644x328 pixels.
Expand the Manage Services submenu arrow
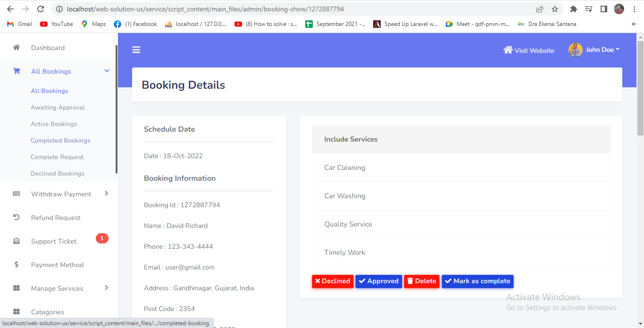(107, 288)
